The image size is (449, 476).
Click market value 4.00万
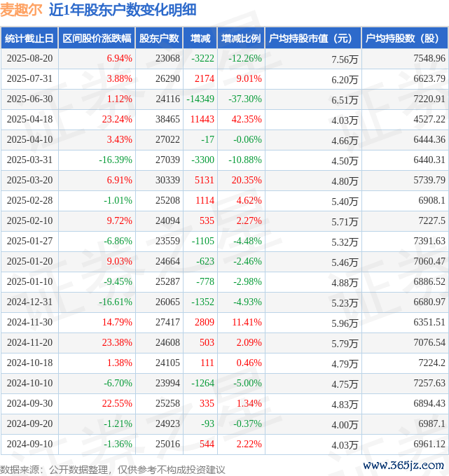[345, 425]
